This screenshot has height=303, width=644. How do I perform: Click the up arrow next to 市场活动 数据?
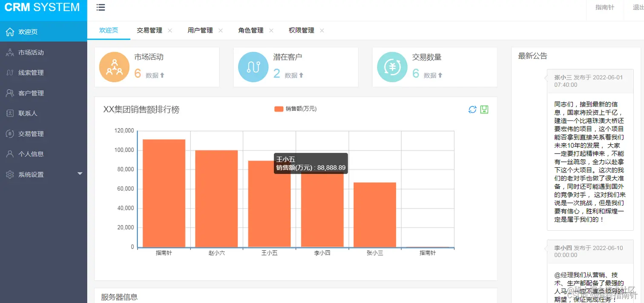coord(162,75)
